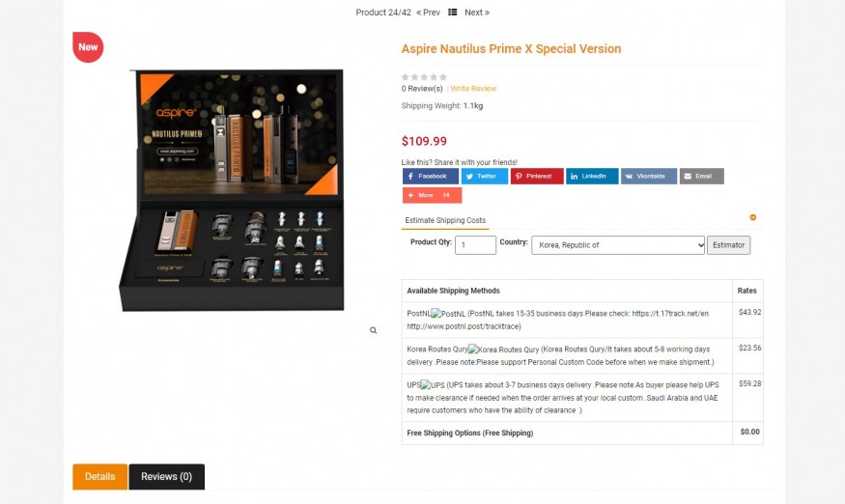This screenshot has height=504, width=845.
Task: Go to the Prev product
Action: tap(428, 13)
